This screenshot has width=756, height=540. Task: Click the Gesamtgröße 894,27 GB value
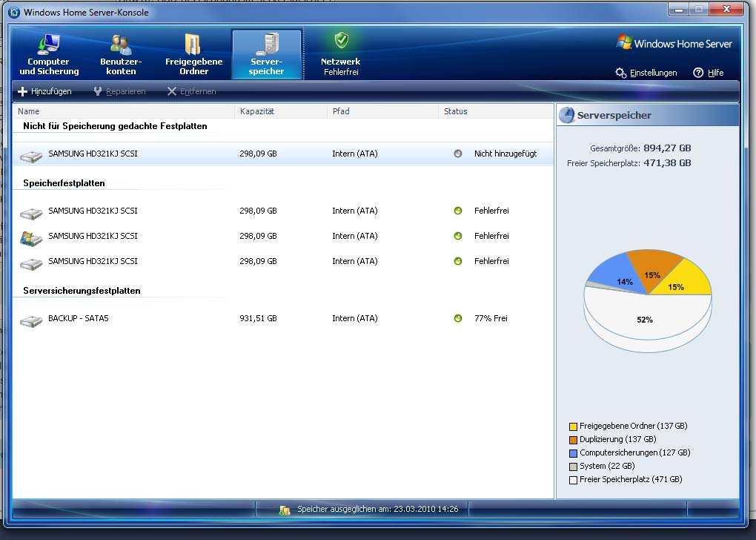click(x=667, y=148)
